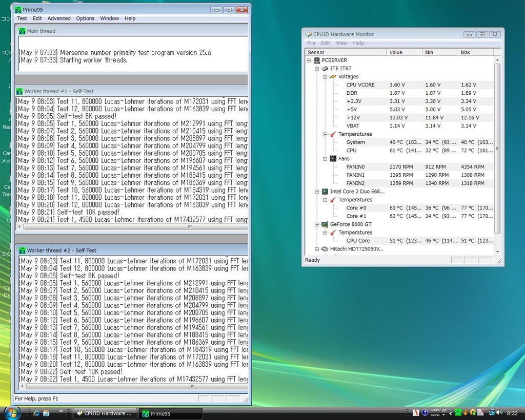
Task: Collapse the Hitachi HDT725050V node
Action: click(317, 249)
